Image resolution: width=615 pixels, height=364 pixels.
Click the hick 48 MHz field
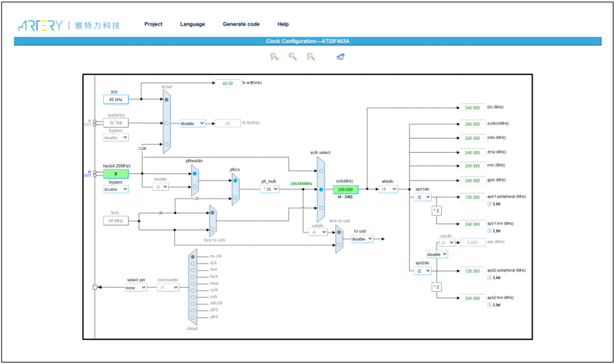point(116,221)
